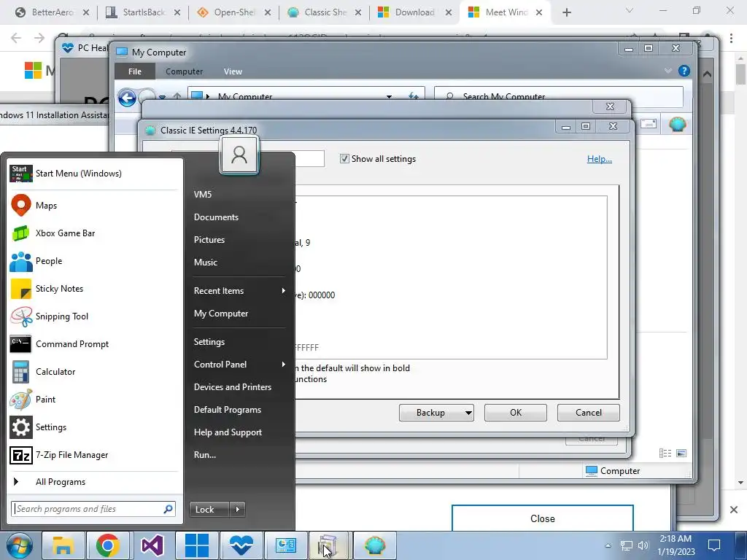Open Chrome tab search dropdown
The width and height of the screenshot is (747, 560).
(630, 10)
